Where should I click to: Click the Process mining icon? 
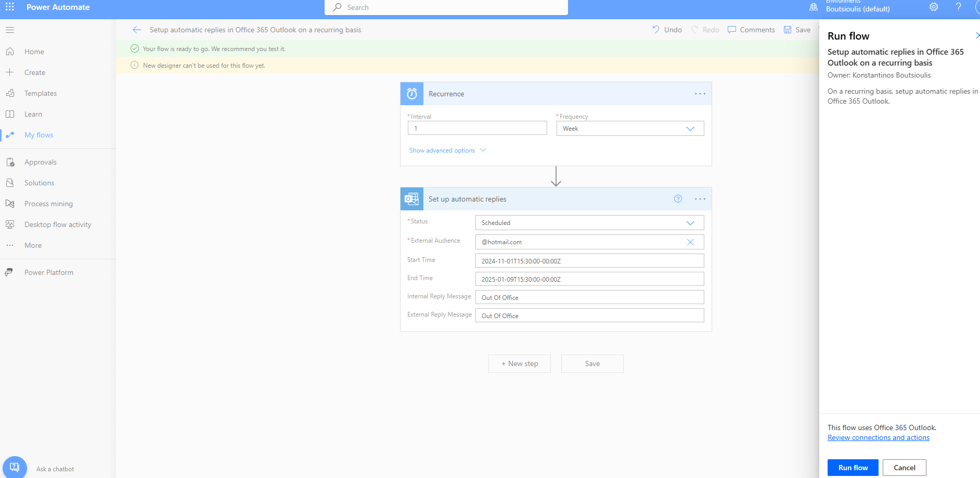pos(10,204)
